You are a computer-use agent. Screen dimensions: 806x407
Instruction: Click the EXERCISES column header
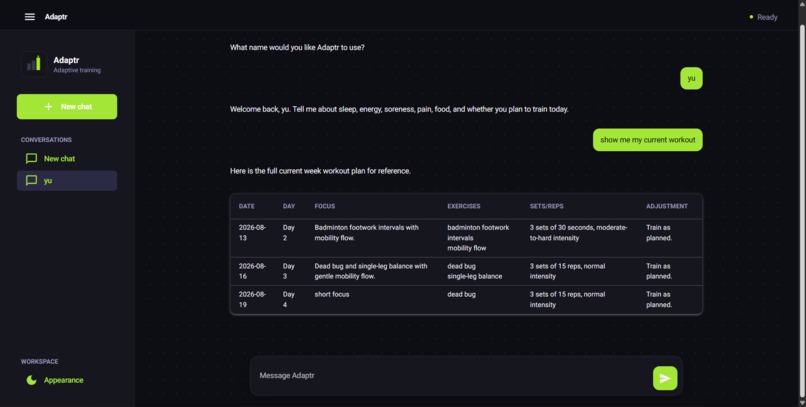464,206
